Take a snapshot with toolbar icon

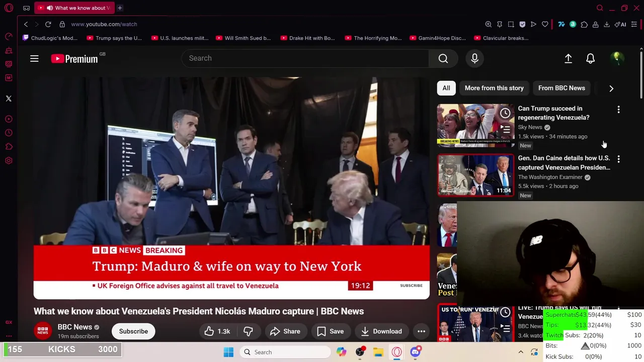pyautogui.click(x=511, y=24)
